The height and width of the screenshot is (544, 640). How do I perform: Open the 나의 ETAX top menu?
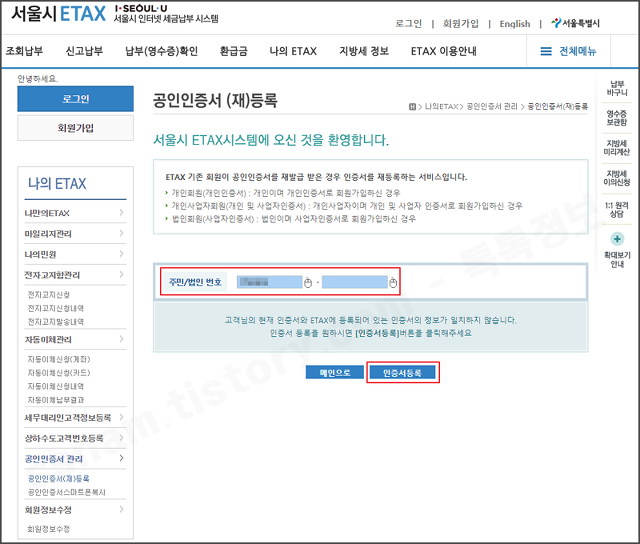(x=293, y=51)
